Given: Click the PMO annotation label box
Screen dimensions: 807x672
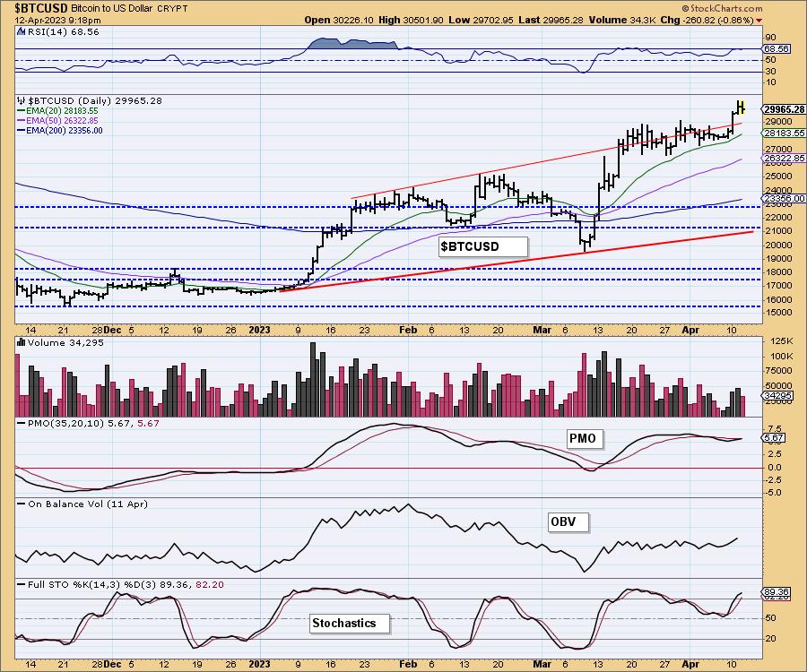Looking at the screenshot, I should pyautogui.click(x=586, y=438).
